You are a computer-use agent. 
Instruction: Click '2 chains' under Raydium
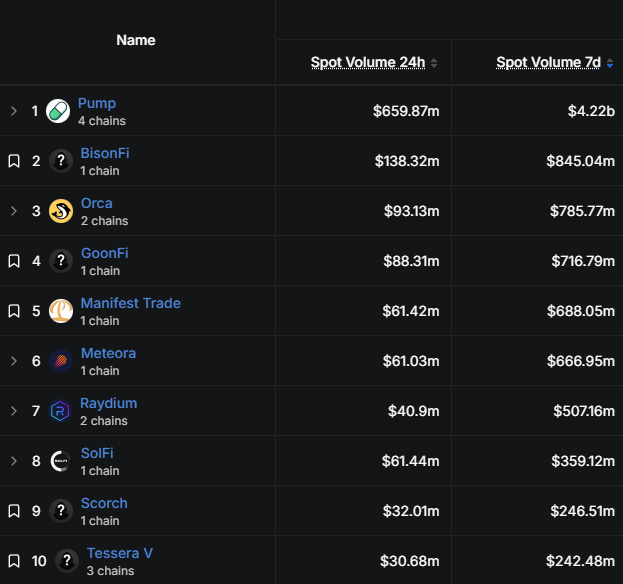coord(104,421)
